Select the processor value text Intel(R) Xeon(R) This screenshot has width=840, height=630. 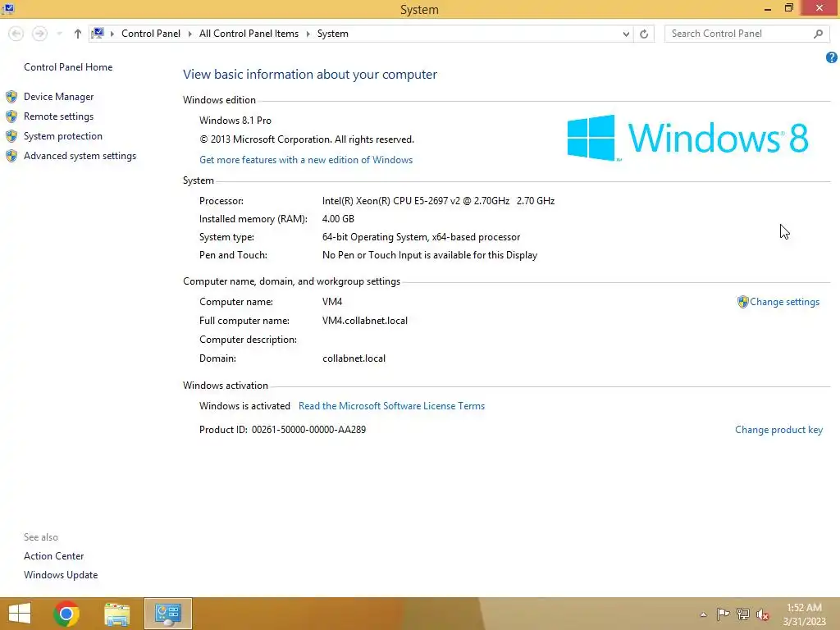[438, 201]
